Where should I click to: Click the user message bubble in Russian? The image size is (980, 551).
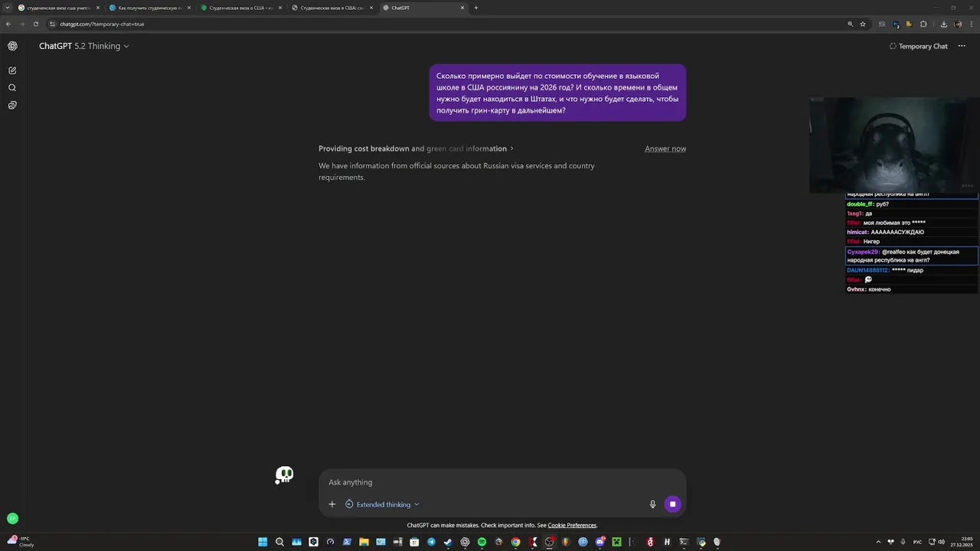pos(557,93)
